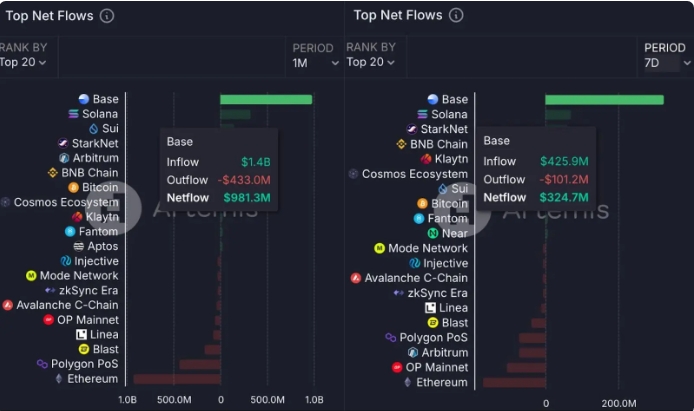This screenshot has width=694, height=411.
Task: Click the BNB Chain label in 7D chart
Action: pos(439,144)
